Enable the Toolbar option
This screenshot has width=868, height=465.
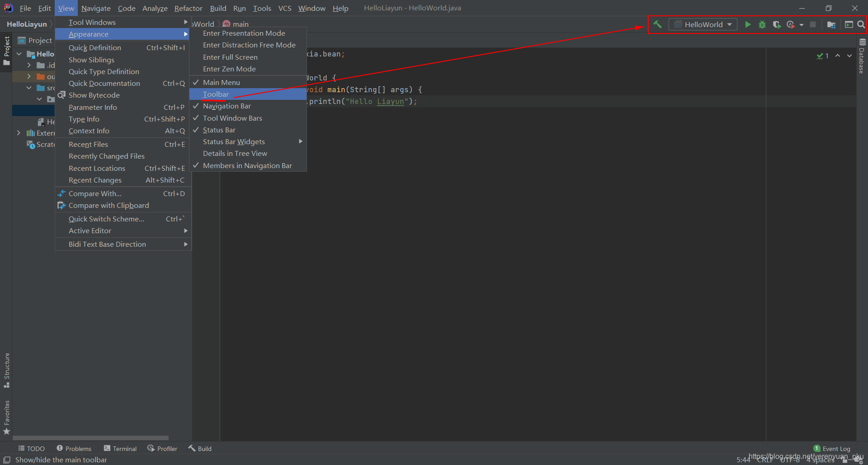(248, 94)
